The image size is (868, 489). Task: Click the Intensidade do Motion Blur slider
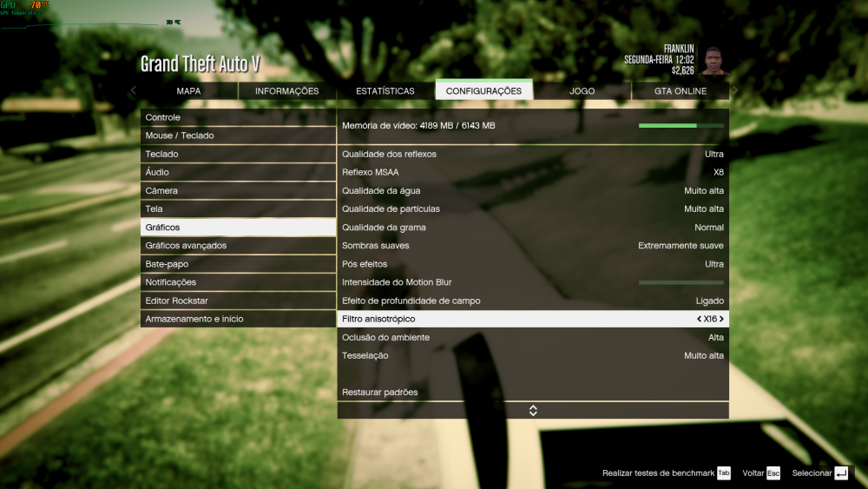tap(681, 282)
